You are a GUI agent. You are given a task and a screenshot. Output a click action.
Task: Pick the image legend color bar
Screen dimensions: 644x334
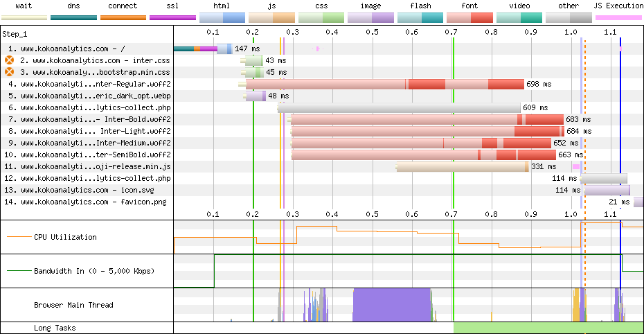pos(370,17)
